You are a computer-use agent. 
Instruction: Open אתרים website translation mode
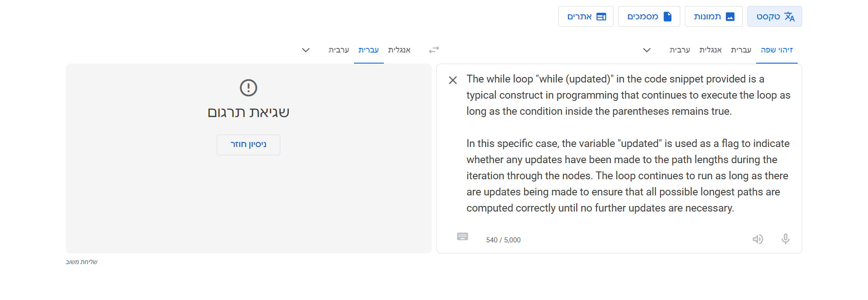click(x=586, y=17)
